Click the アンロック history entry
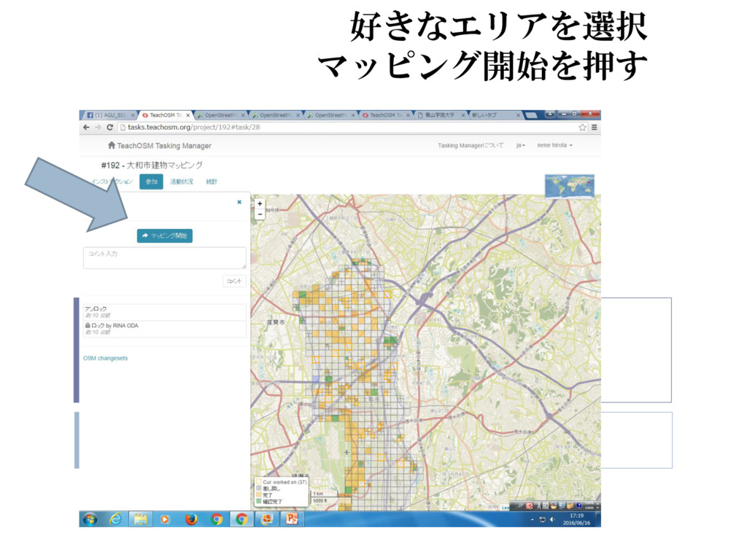747x560 pixels. (164, 312)
